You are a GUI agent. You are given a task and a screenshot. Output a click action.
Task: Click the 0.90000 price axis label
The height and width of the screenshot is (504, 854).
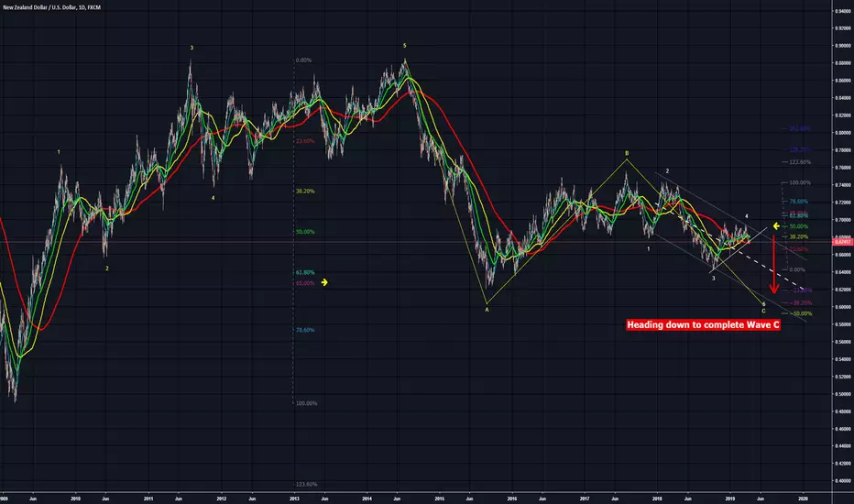pyautogui.click(x=843, y=46)
